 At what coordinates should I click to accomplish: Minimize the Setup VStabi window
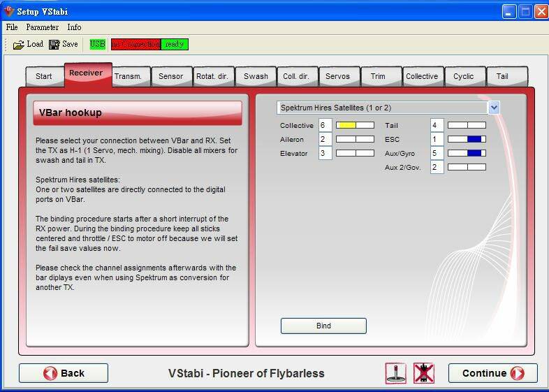(x=508, y=12)
